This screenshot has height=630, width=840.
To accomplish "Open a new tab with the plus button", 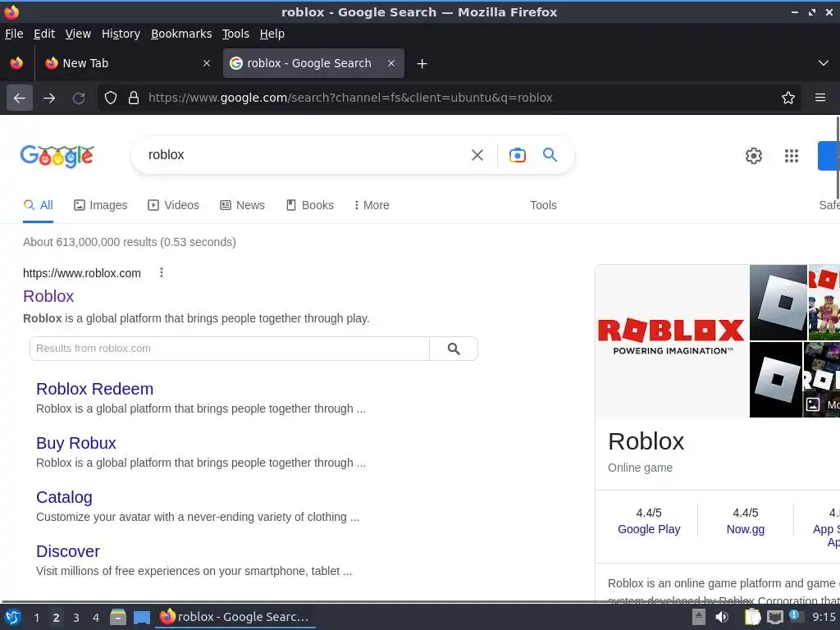I will pos(422,64).
